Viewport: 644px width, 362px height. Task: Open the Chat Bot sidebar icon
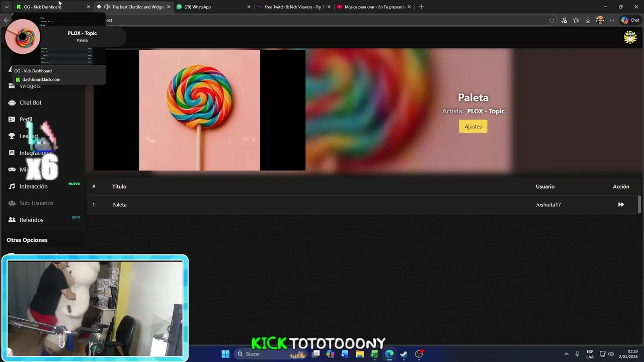click(x=12, y=103)
